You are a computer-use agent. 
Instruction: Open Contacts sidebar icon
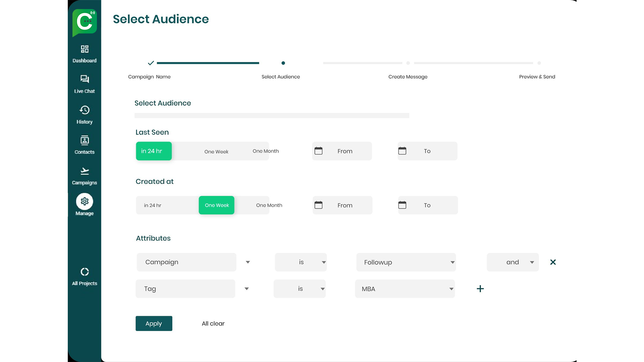pos(85,140)
